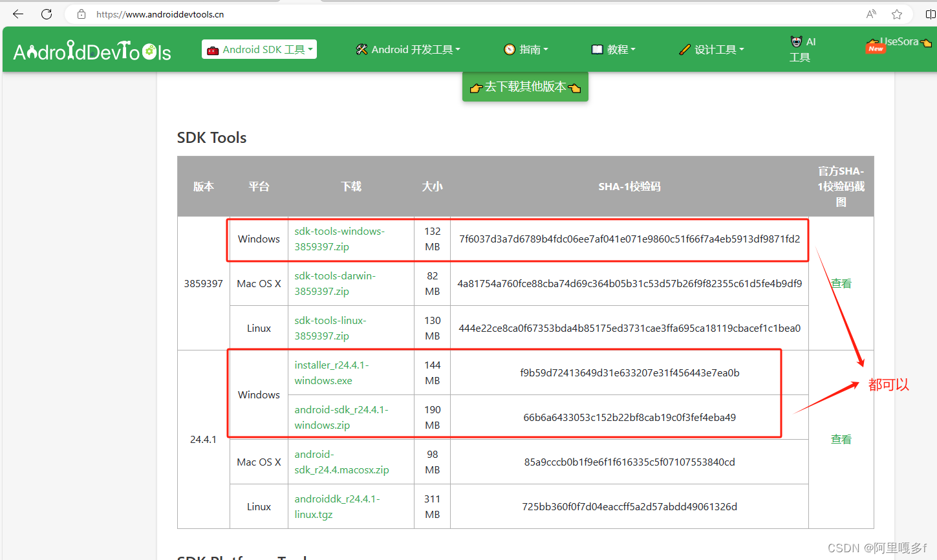The height and width of the screenshot is (560, 937).
Task: Click Windows platform cell for 24.4.1
Action: [259, 394]
